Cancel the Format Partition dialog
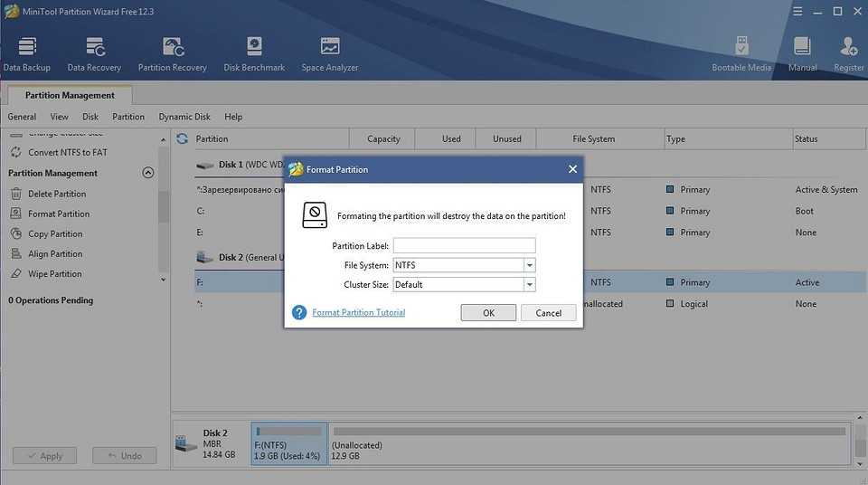This screenshot has height=485, width=868. [548, 313]
